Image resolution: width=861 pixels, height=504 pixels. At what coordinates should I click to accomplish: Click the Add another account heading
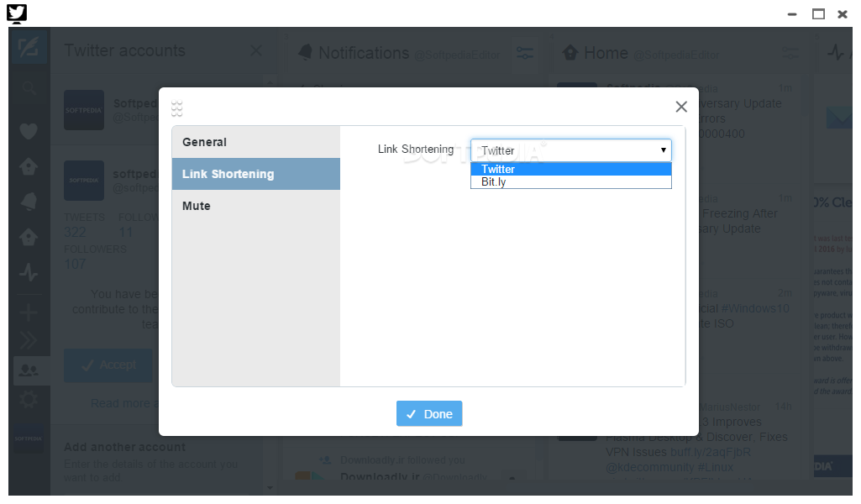point(124,447)
